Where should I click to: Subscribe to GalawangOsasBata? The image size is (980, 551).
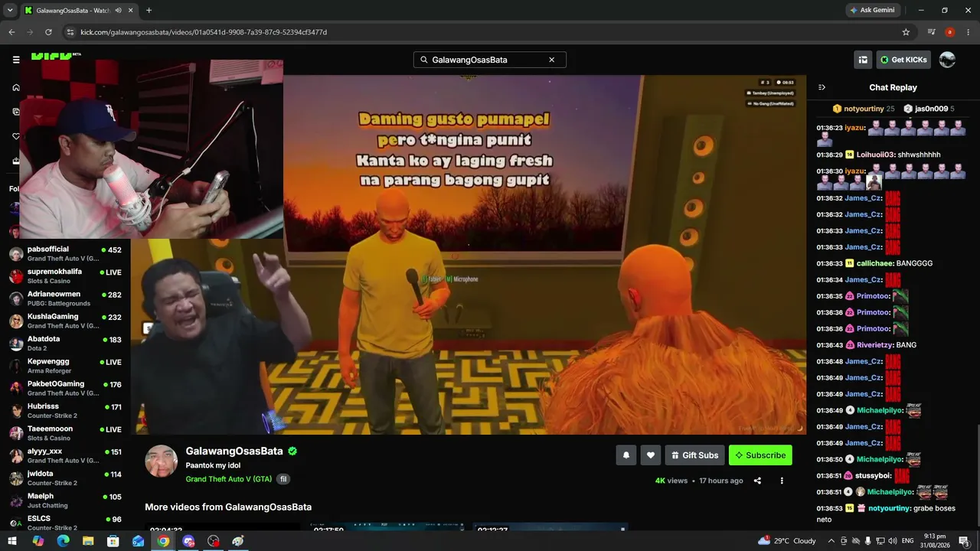(x=760, y=455)
